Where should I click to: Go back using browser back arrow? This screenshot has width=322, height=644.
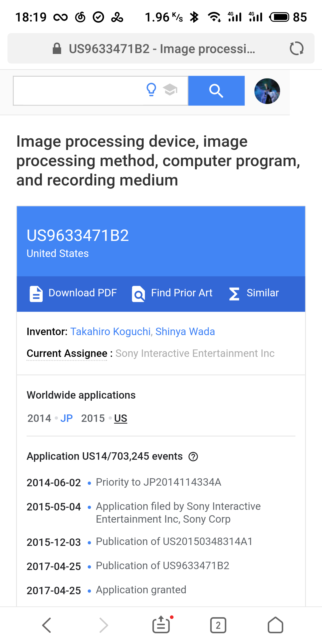coord(47,625)
